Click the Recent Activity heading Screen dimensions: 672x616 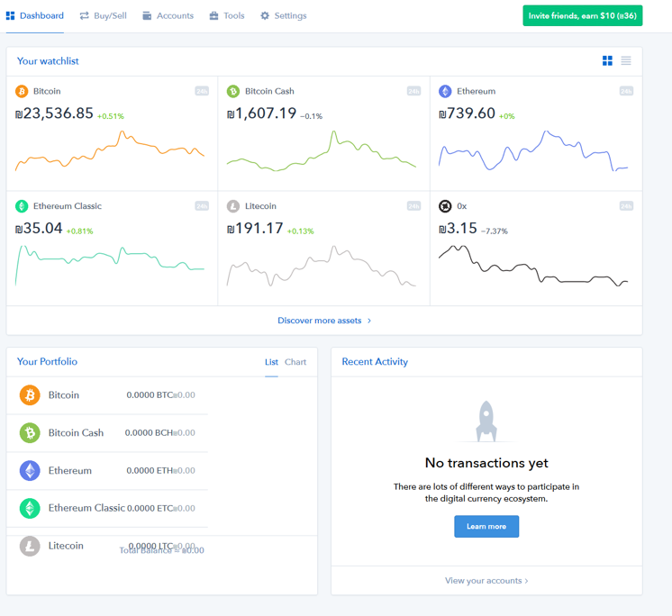[375, 361]
